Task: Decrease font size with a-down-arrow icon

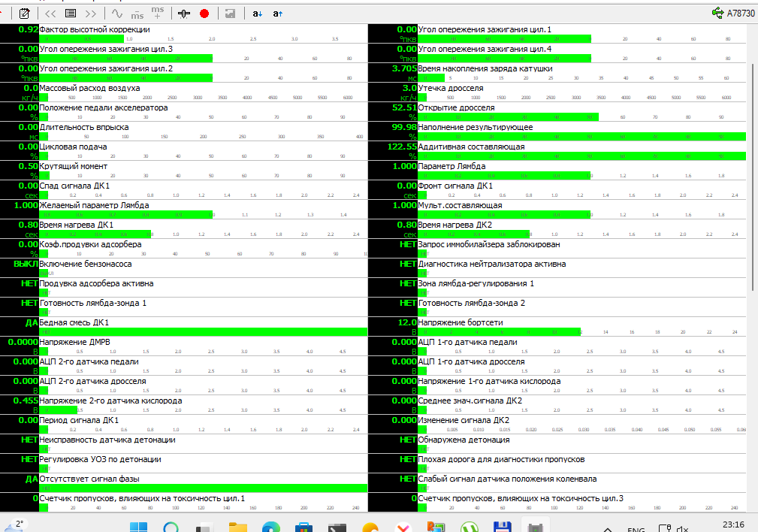Action: tap(257, 14)
